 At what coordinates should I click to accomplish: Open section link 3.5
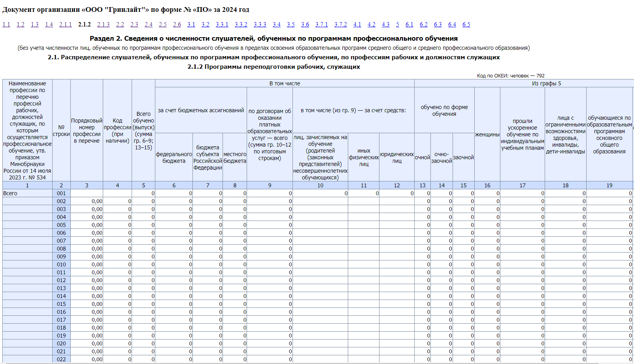pos(291,25)
